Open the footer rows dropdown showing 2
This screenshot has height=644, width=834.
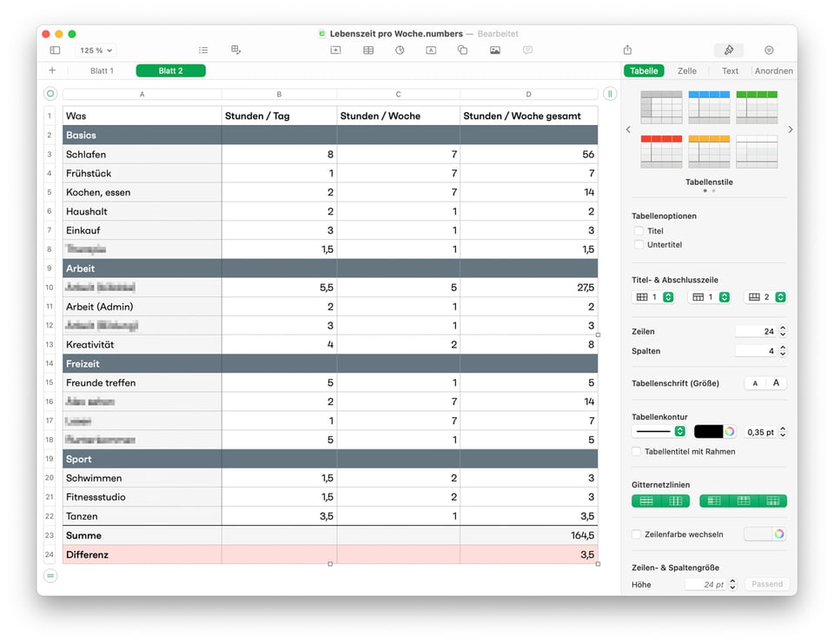tap(765, 297)
